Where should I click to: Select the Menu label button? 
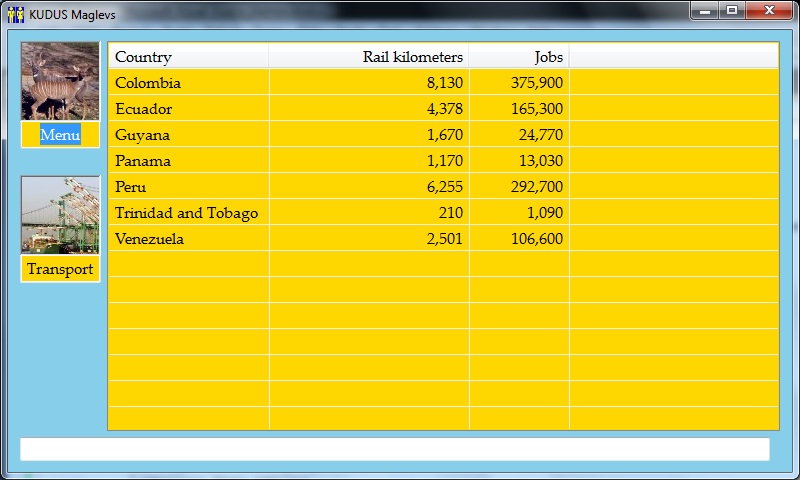60,135
